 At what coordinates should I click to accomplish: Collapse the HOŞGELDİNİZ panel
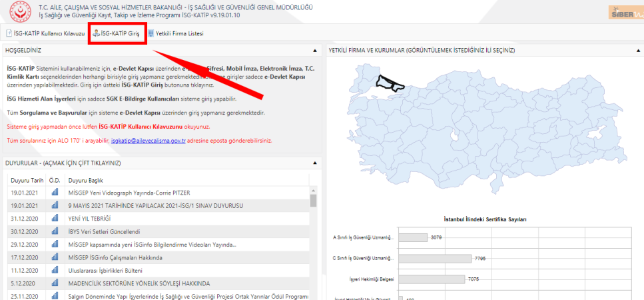[x=315, y=51]
